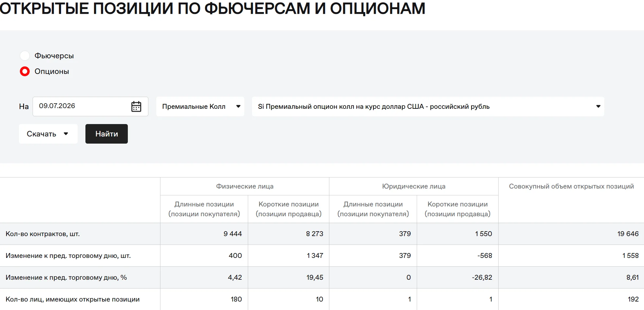Click the Кол-во контрактов, шт. row label
644x310 pixels.
click(43, 234)
